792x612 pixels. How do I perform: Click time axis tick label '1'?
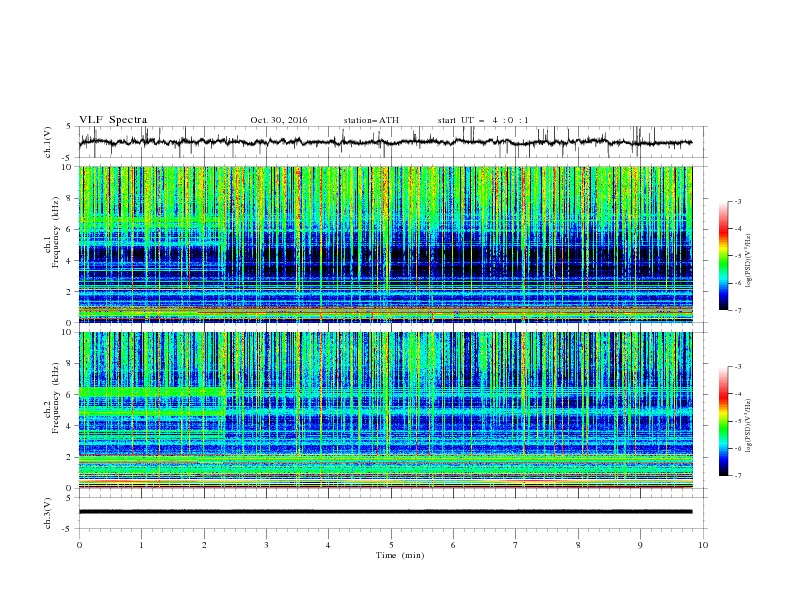point(141,545)
